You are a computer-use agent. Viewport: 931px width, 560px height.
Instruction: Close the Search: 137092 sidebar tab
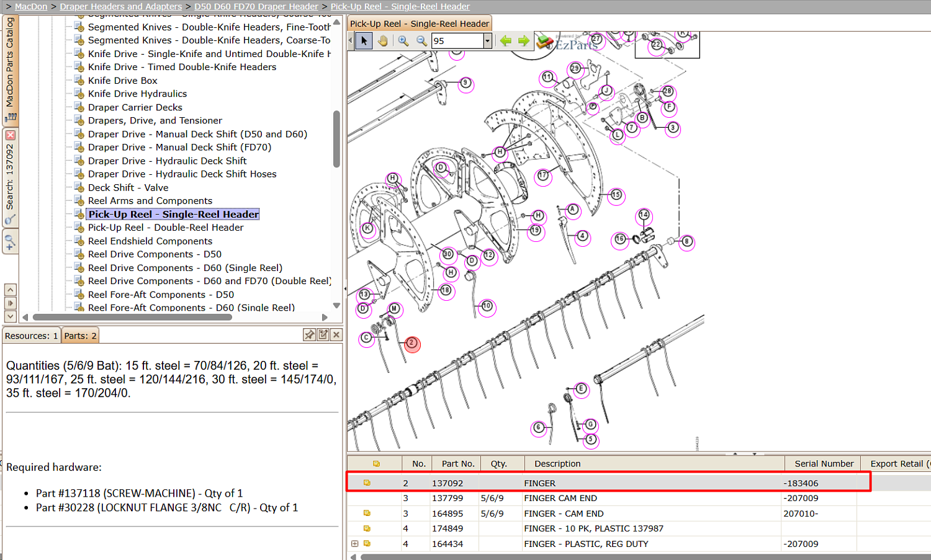pos(10,135)
